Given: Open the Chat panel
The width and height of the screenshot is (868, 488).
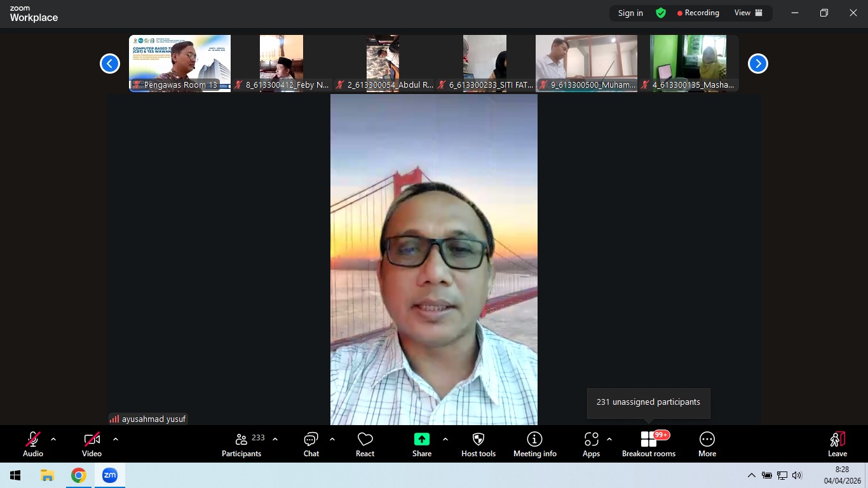Looking at the screenshot, I should coord(311,444).
